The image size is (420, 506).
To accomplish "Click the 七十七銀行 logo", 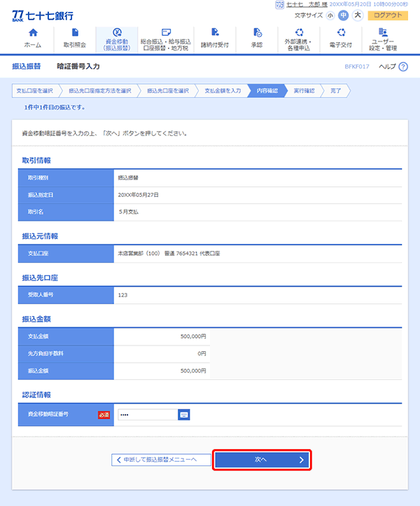I will pyautogui.click(x=43, y=15).
